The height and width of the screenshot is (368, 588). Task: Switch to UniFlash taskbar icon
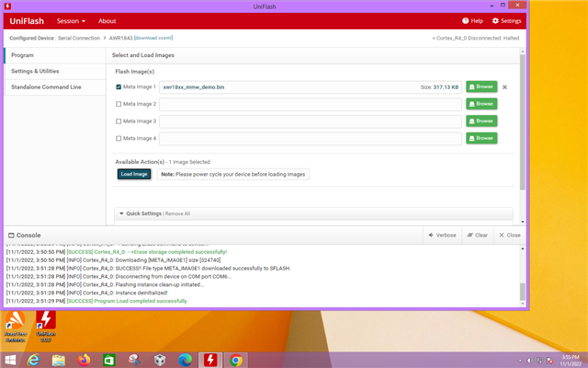(x=210, y=360)
